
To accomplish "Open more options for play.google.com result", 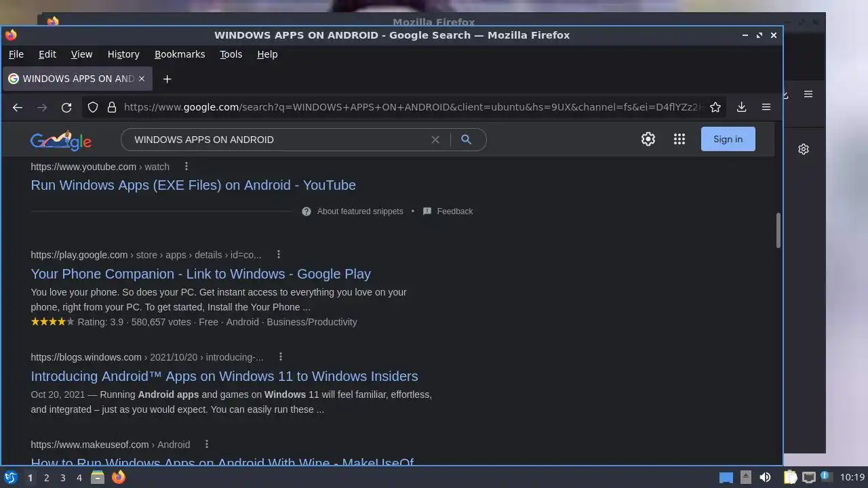I will pos(279,254).
